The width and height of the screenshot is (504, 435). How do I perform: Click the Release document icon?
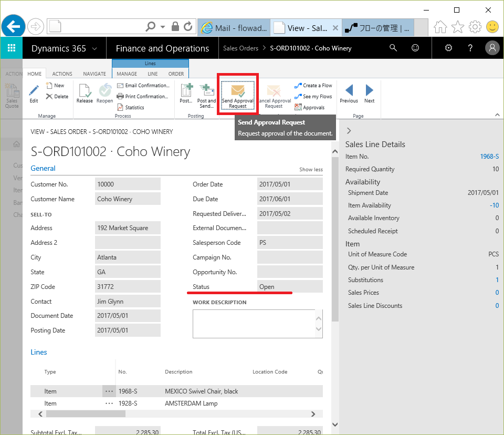(x=85, y=91)
